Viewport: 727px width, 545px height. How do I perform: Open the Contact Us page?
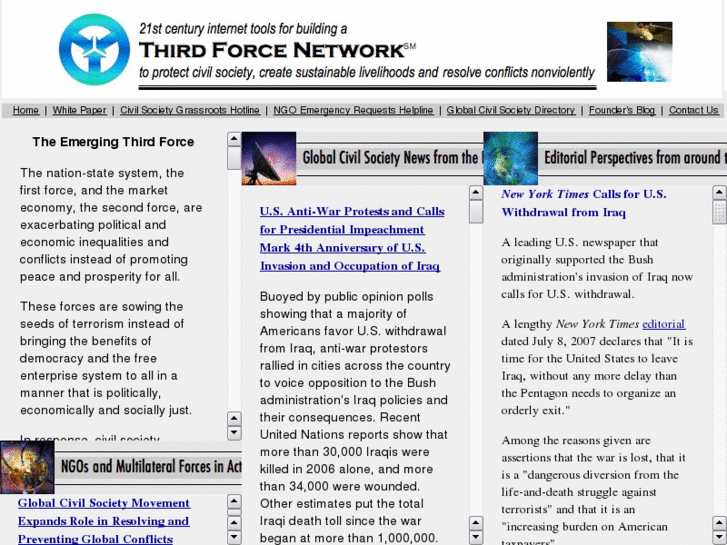693,110
